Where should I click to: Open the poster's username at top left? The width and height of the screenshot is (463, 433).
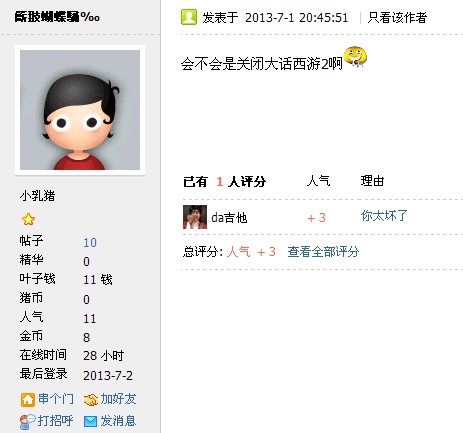point(57,17)
